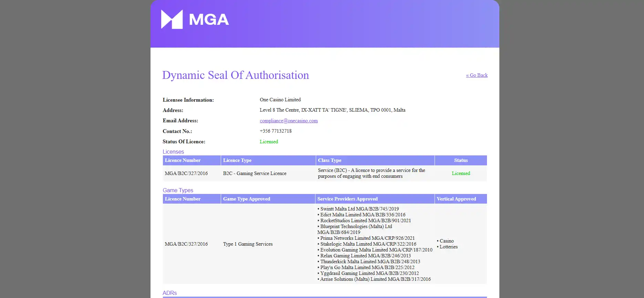Select the Type 1 Gaming Services cell

tap(248, 244)
